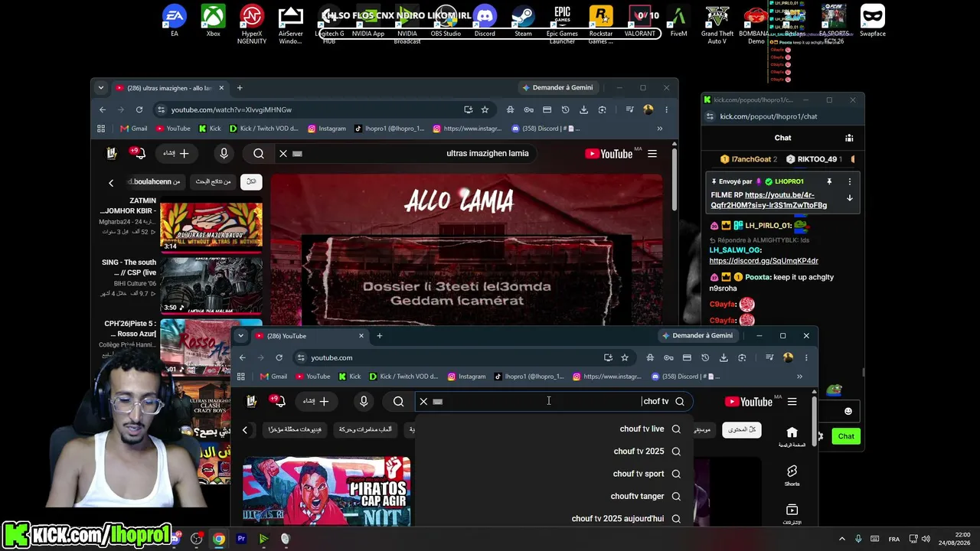Toggle the microphone icon in the system tray
This screenshot has width=980, height=551.
coord(857,539)
